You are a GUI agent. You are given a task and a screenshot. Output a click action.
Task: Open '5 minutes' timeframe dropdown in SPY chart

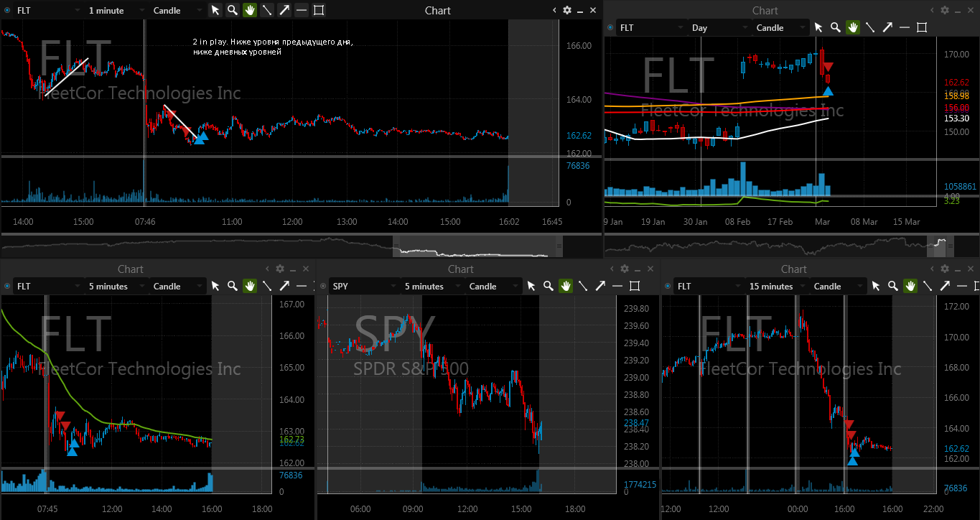point(433,286)
